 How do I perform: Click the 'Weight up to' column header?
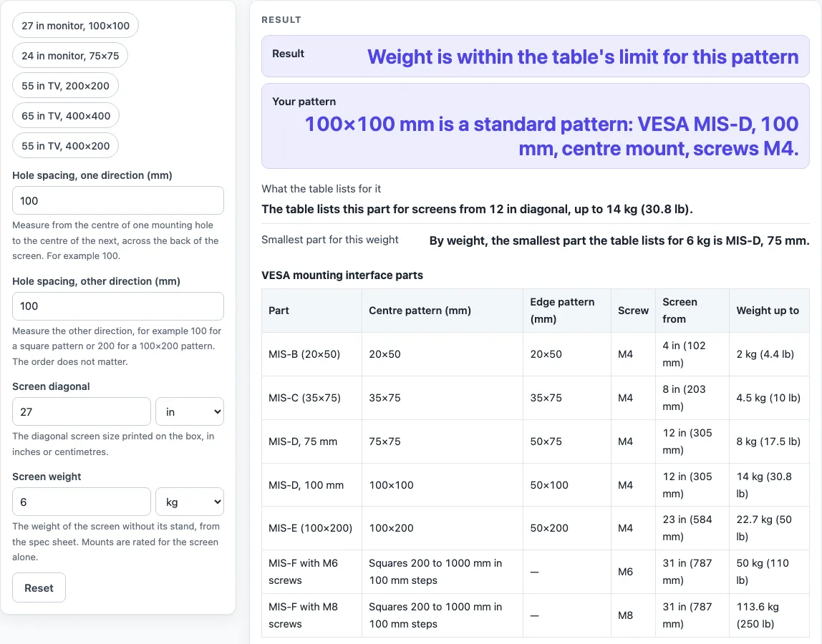(x=769, y=311)
